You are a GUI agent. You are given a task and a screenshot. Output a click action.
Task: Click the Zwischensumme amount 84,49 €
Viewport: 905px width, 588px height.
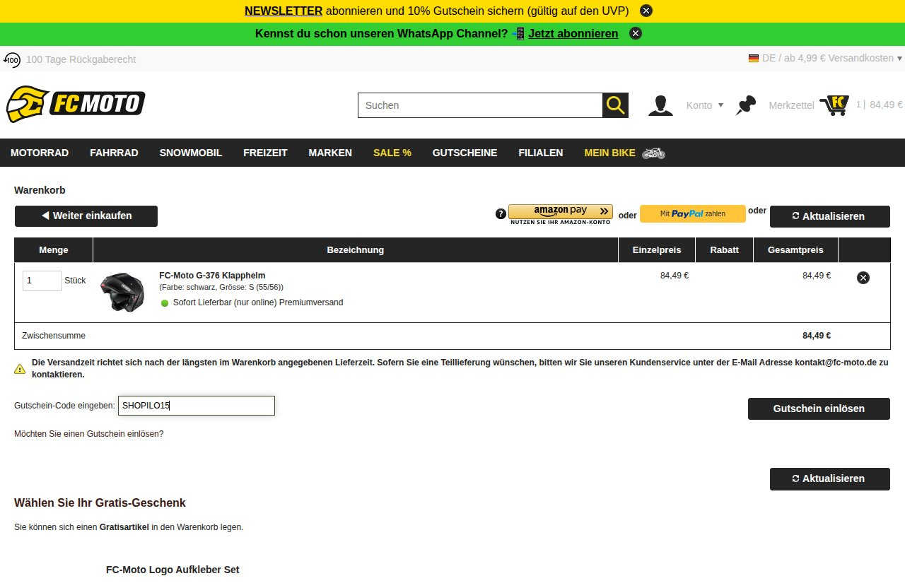point(817,336)
